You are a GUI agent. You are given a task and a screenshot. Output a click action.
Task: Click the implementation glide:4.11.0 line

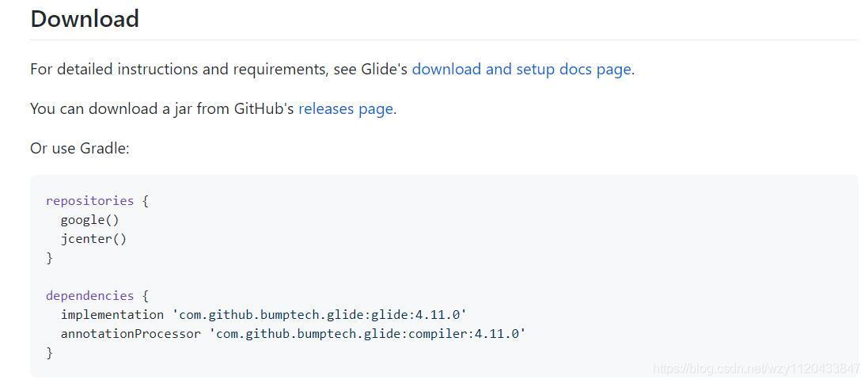point(264,315)
